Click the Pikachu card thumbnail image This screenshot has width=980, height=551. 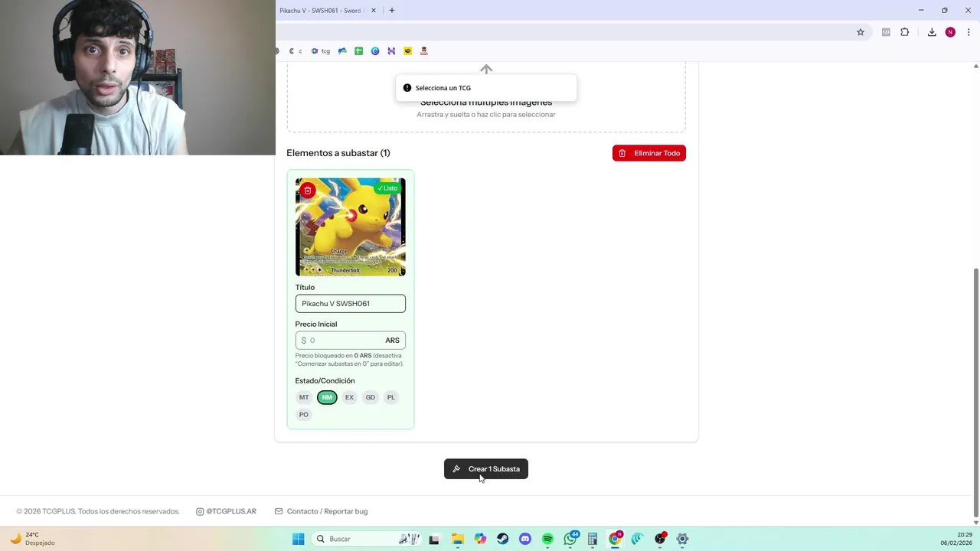(351, 227)
